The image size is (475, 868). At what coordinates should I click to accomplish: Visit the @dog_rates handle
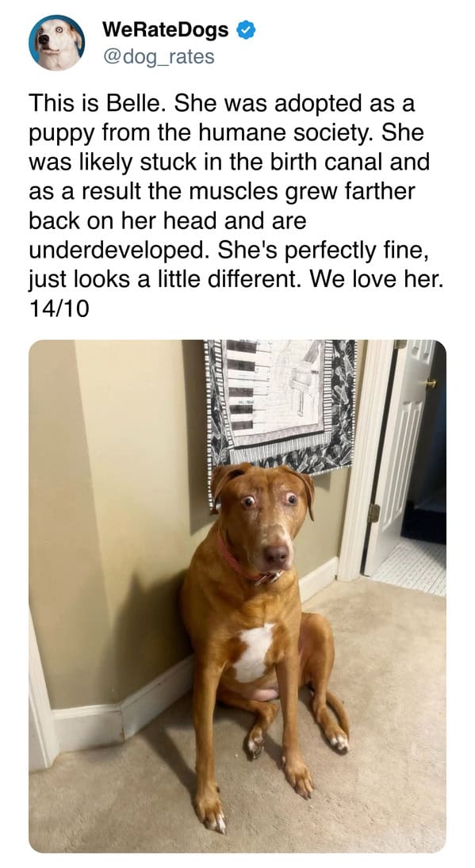(159, 56)
